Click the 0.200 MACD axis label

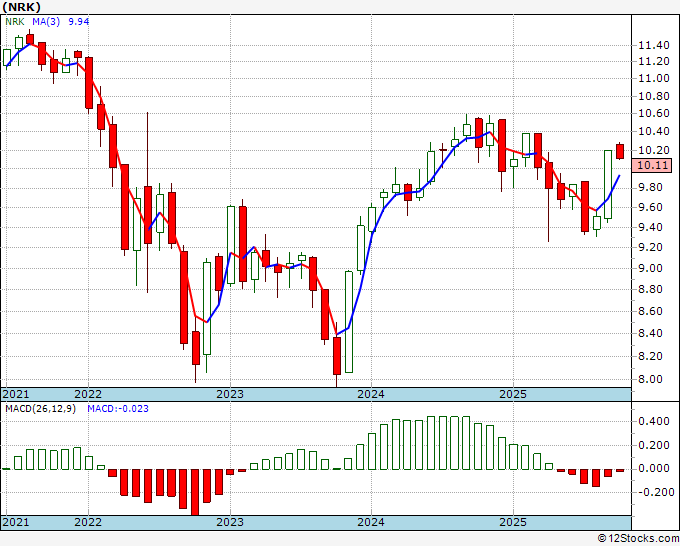tap(654, 445)
